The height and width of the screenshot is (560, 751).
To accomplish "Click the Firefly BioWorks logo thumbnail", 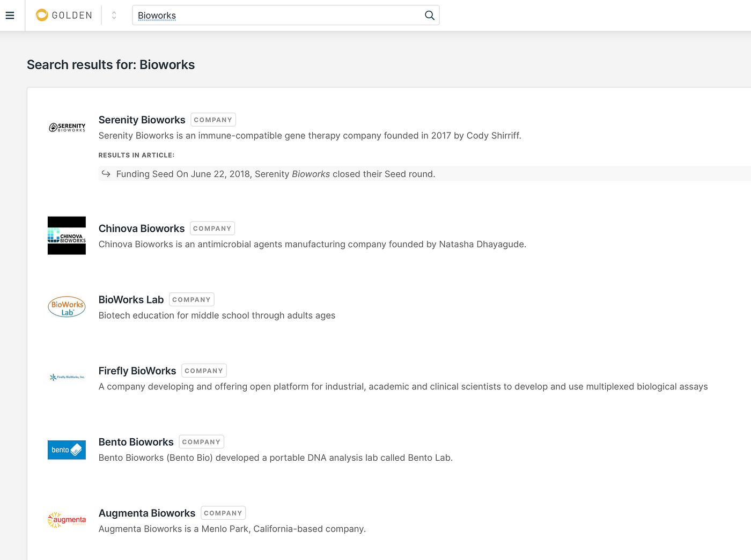I will coord(67,377).
